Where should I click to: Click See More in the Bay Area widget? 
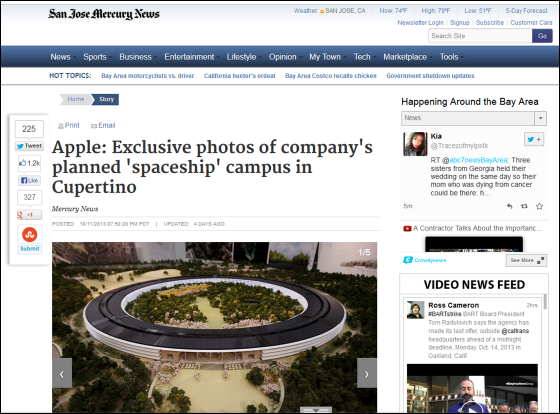point(526,260)
